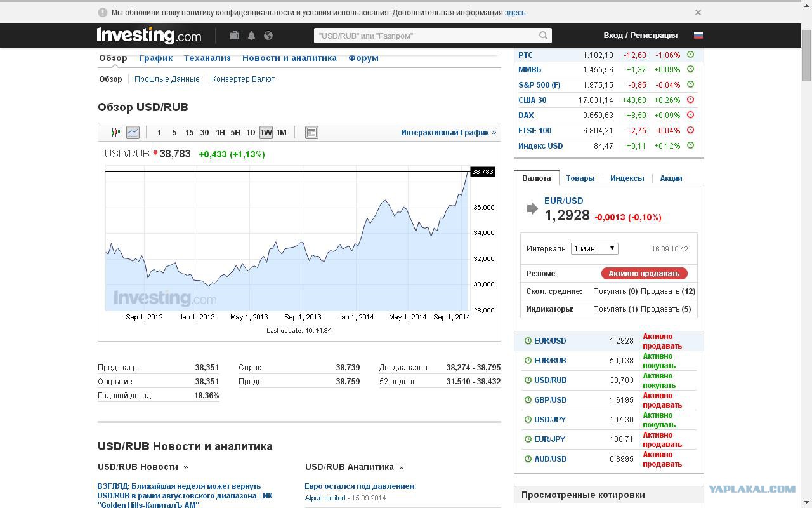Click clock icon beside EUR/JPY

[528, 439]
